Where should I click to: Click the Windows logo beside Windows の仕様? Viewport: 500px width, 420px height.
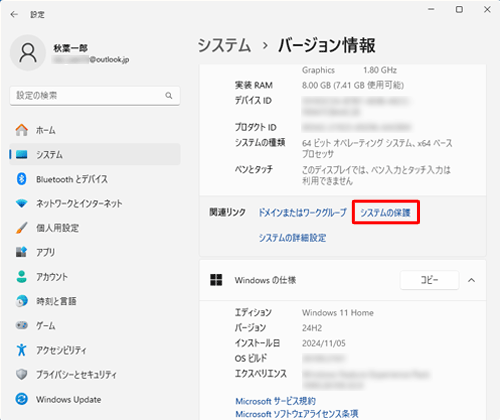[x=216, y=280]
